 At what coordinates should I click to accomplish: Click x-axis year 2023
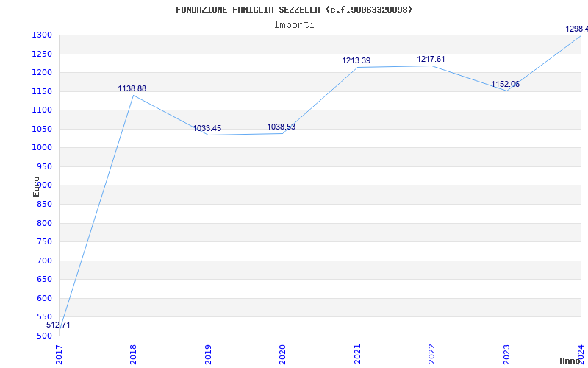pyautogui.click(x=506, y=355)
